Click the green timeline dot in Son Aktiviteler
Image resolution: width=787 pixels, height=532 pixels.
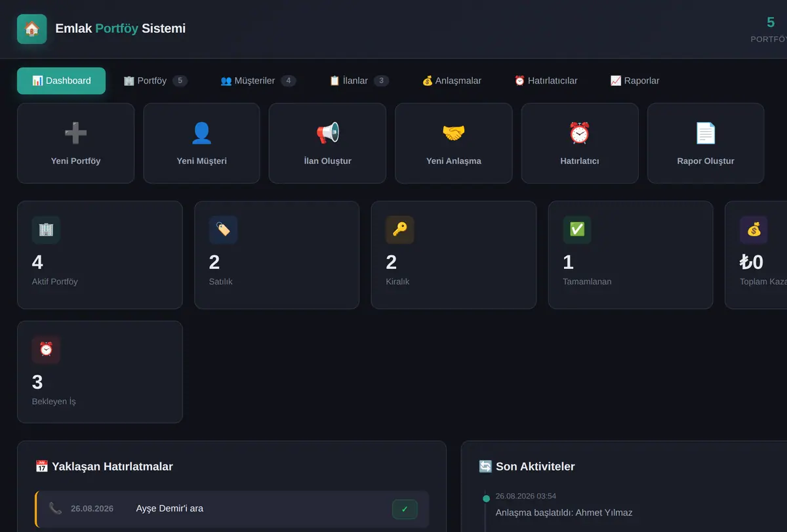(486, 499)
